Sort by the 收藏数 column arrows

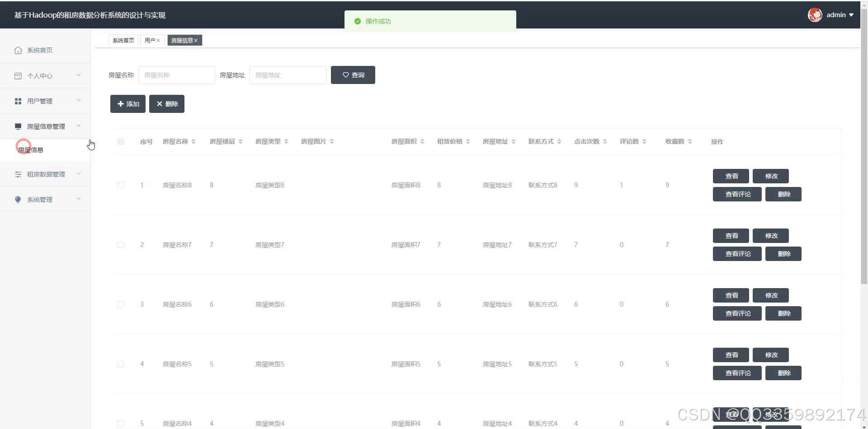(x=690, y=142)
